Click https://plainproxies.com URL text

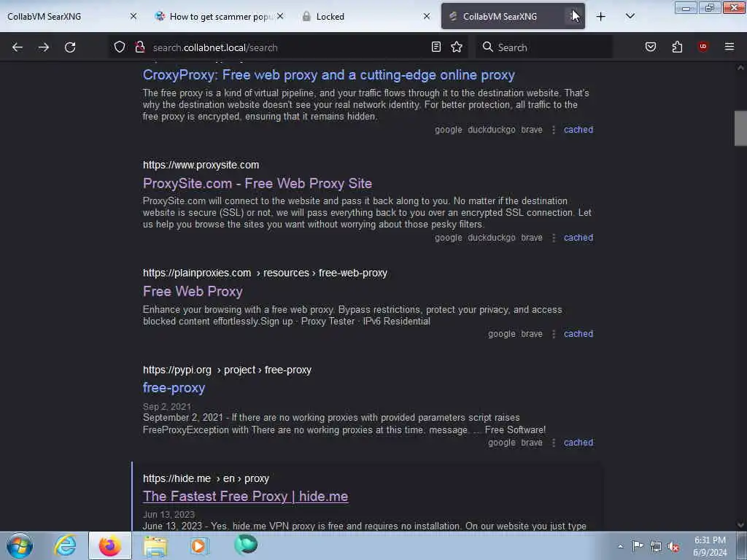(265, 273)
